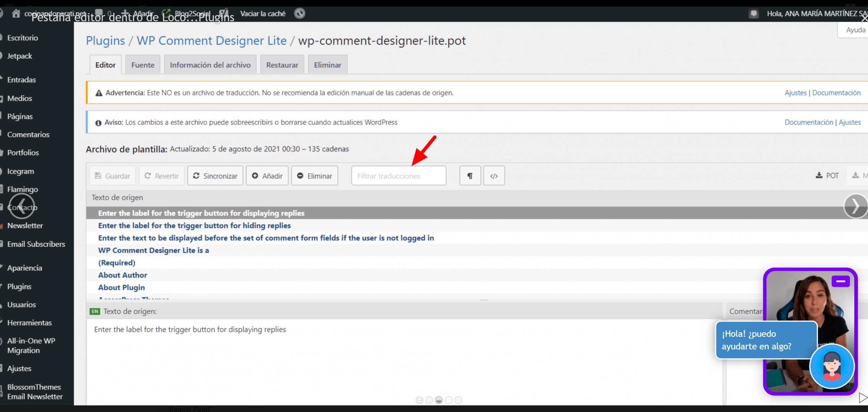The width and height of the screenshot is (868, 412).
Task: Open the Restaurar tab
Action: 282,65
